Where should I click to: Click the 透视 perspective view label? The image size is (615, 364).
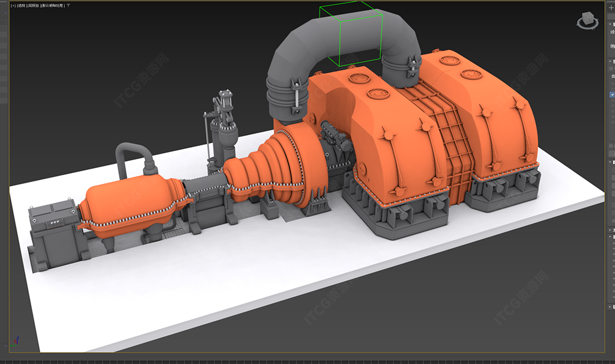[x=22, y=5]
